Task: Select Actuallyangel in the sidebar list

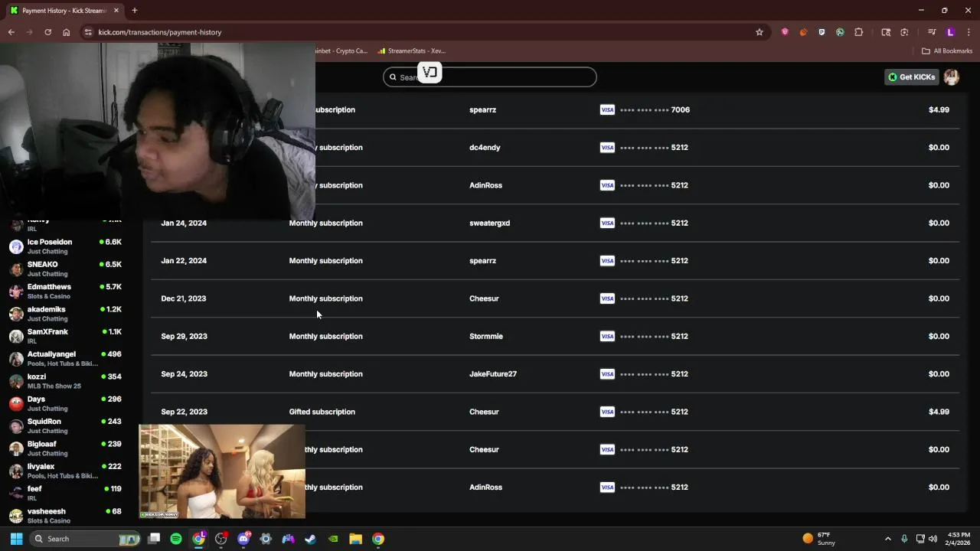Action: [66, 358]
